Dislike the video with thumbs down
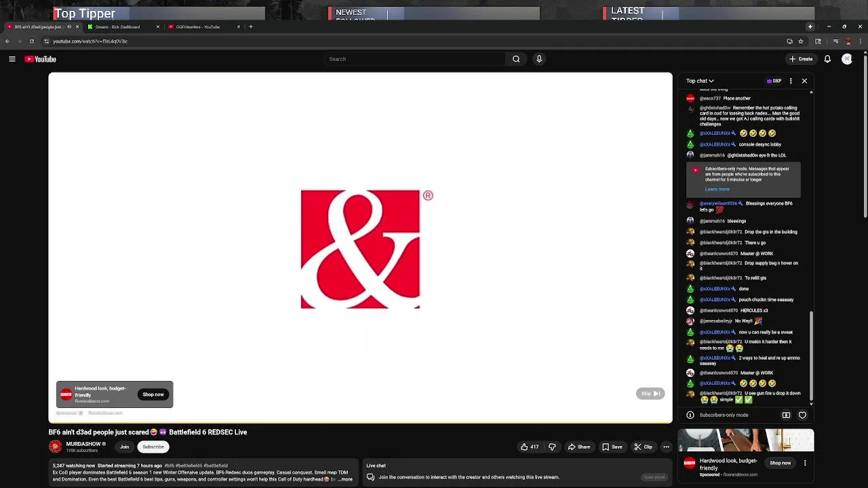The image size is (868, 488). click(x=552, y=447)
